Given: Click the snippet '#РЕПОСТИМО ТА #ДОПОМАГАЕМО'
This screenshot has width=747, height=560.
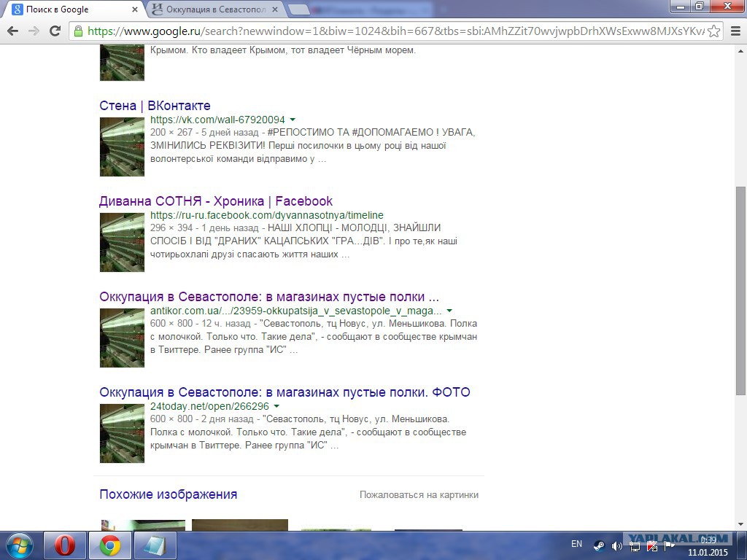Looking at the screenshot, I should [350, 133].
